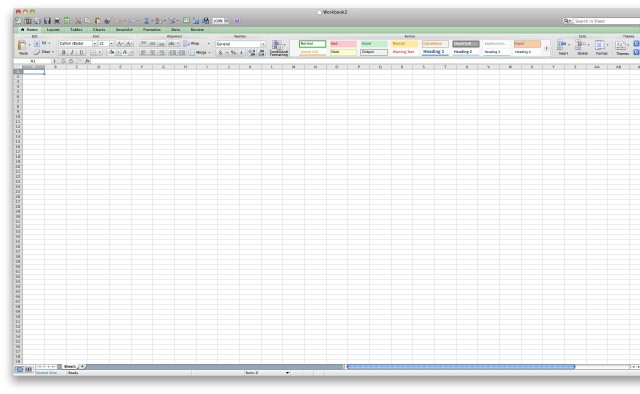
Task: Click the Center Text alignment icon
Action: pos(152,52)
